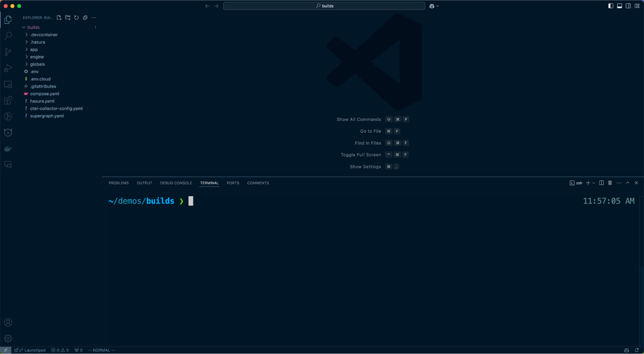The height and width of the screenshot is (354, 644).
Task: Refresh the Explorer file tree
Action: [x=76, y=18]
